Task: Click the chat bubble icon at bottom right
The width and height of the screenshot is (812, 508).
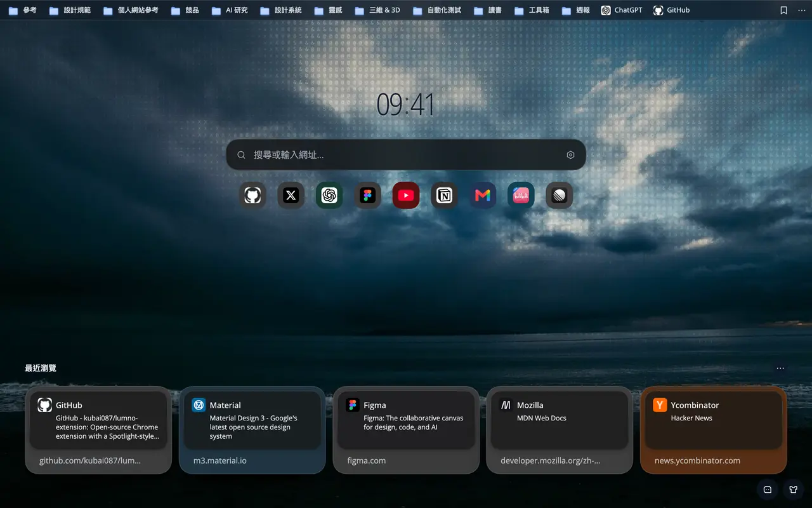Action: pos(767,490)
